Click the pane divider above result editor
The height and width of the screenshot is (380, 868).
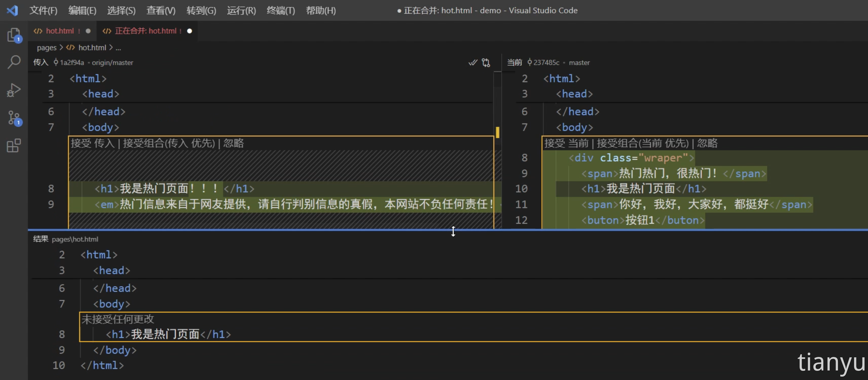pyautogui.click(x=448, y=230)
